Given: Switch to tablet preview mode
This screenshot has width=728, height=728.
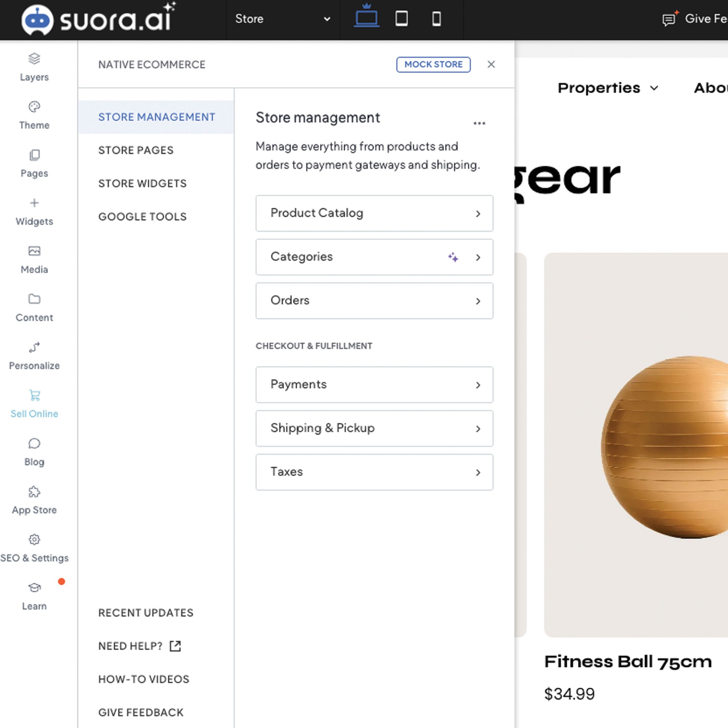Looking at the screenshot, I should pyautogui.click(x=401, y=19).
